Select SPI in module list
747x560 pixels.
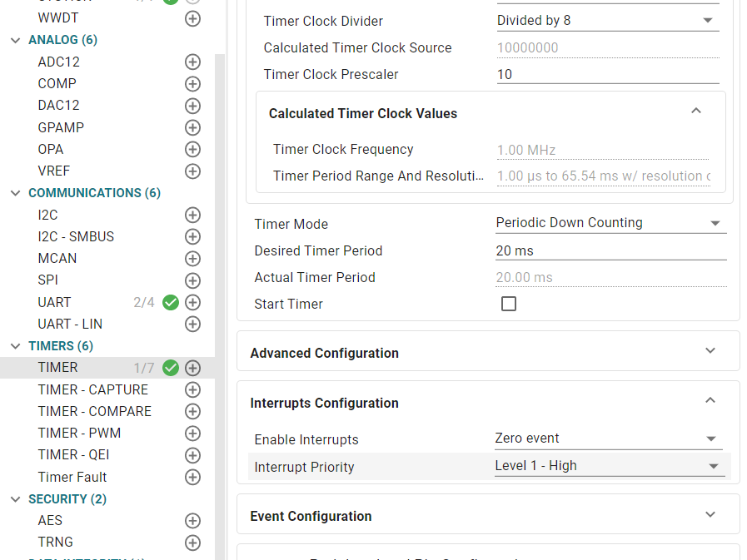pos(47,280)
